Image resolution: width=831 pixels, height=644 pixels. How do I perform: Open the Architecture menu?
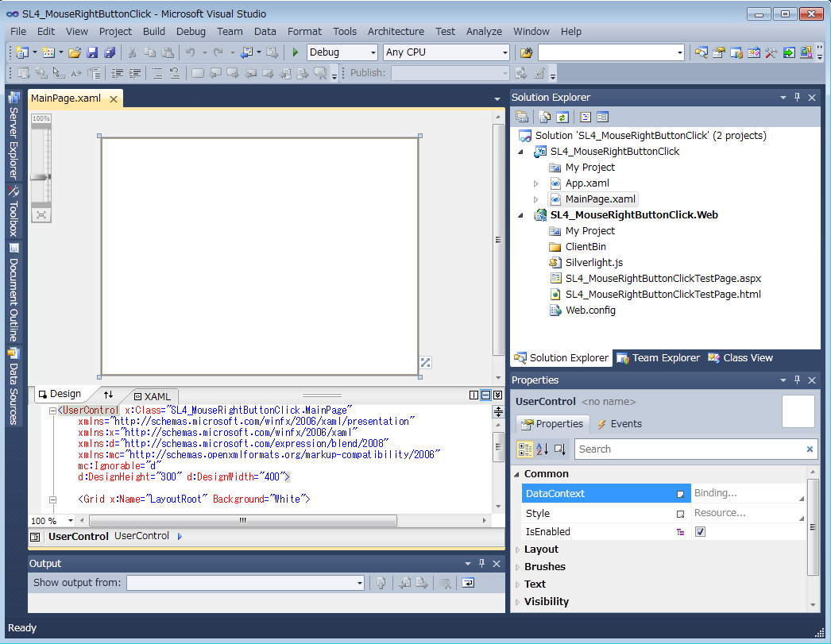[396, 32]
